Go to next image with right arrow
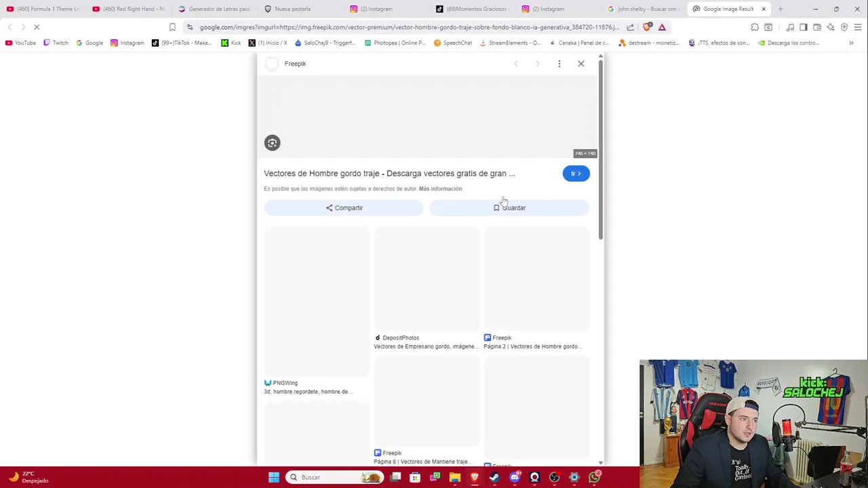Screen dimensions: 868x488 pos(537,64)
